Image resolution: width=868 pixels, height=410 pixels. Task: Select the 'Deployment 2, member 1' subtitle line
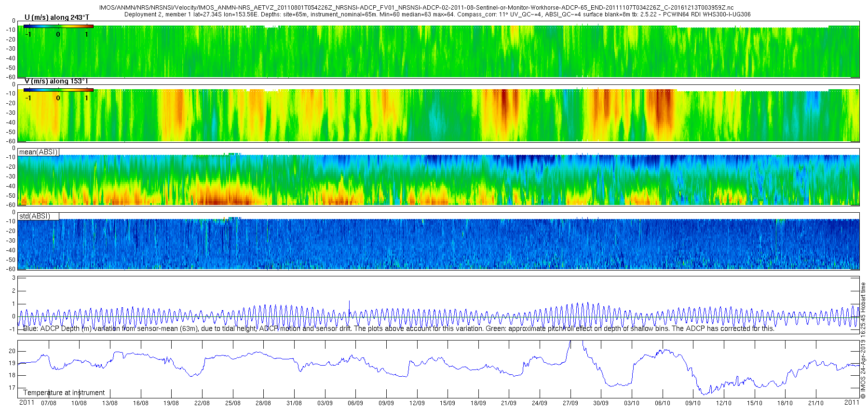[x=437, y=14]
